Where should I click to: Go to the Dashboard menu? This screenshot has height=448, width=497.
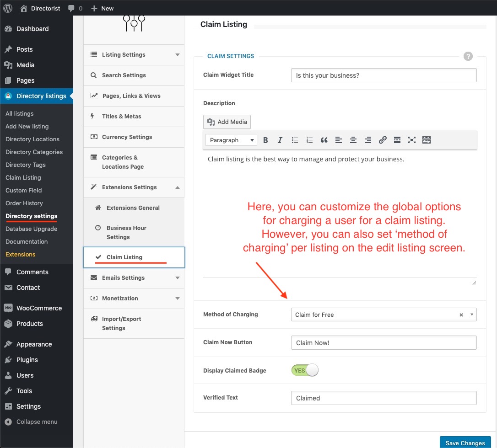pyautogui.click(x=37, y=29)
